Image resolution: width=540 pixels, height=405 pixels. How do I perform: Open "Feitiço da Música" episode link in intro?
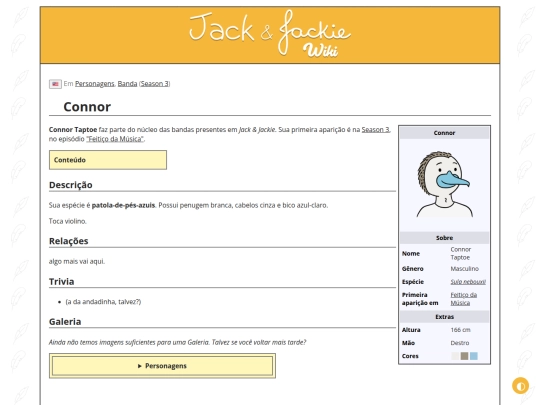coord(115,139)
